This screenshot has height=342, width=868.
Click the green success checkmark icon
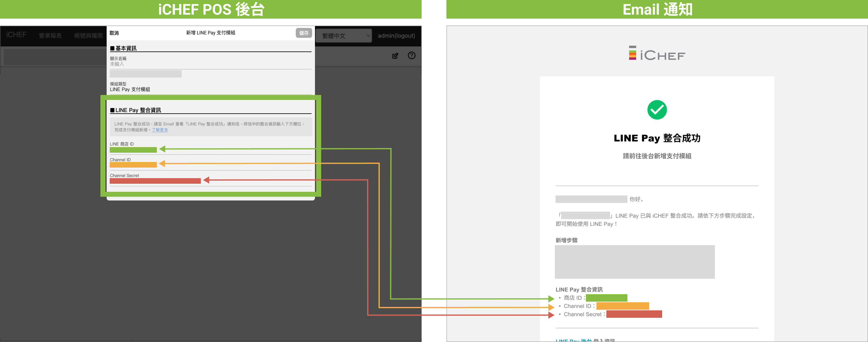(657, 110)
